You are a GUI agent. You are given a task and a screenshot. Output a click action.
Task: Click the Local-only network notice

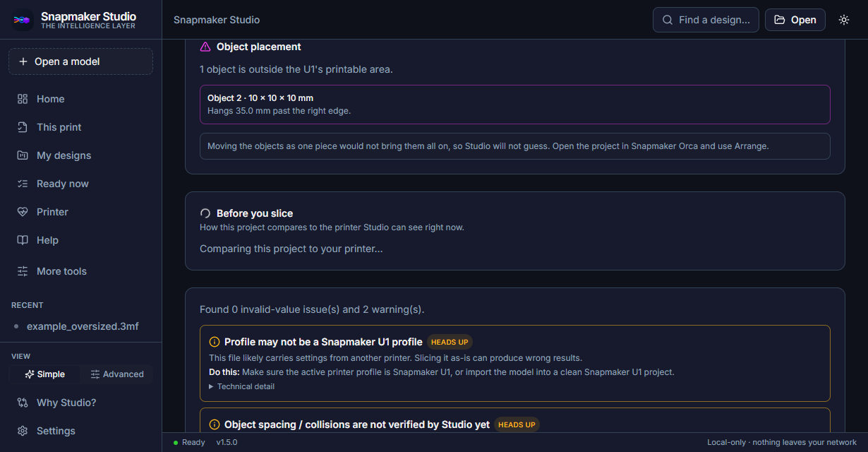point(782,442)
